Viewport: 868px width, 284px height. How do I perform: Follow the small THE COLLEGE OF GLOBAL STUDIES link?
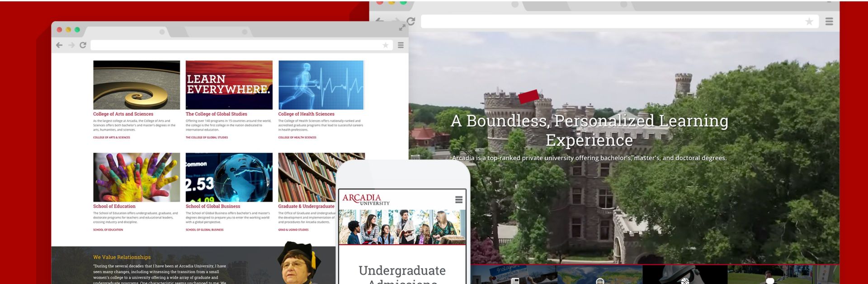click(207, 137)
